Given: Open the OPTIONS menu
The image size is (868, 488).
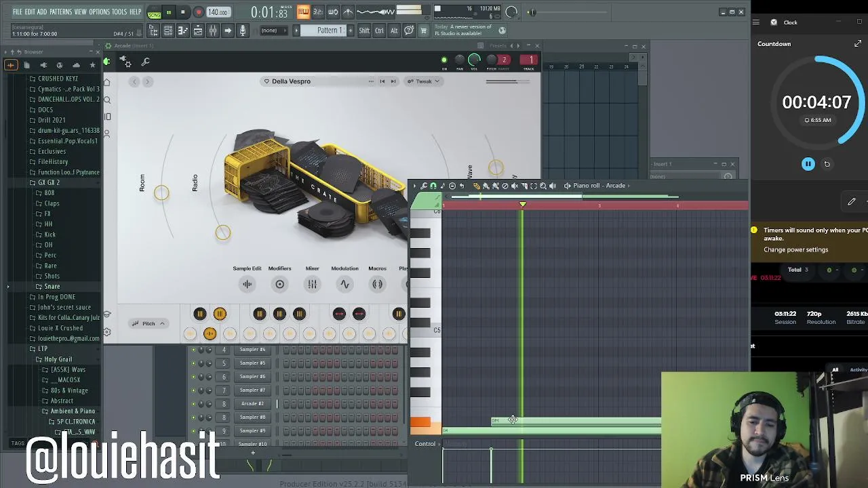Looking at the screenshot, I should 99,12.
